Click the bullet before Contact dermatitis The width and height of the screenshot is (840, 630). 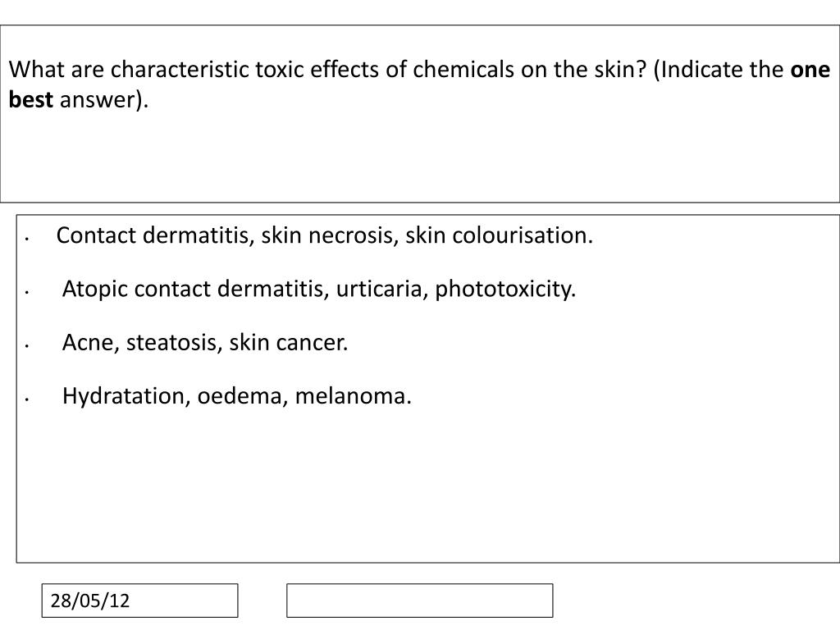pos(26,239)
